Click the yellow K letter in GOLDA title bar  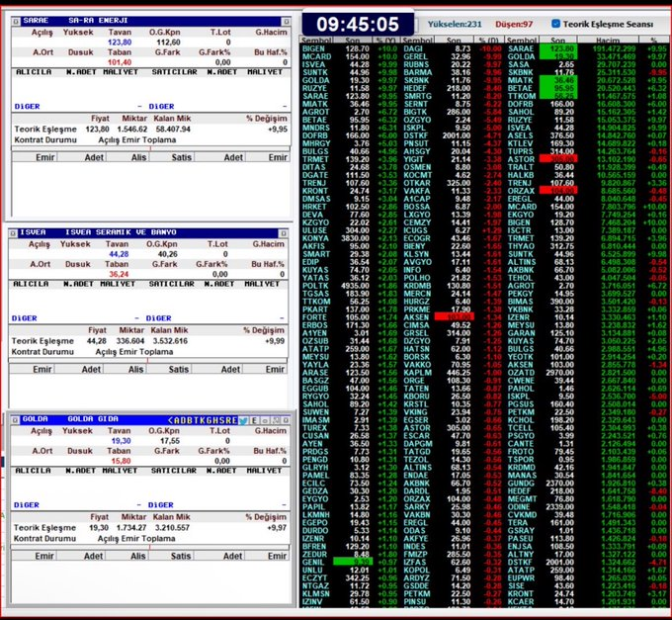[x=203, y=420]
